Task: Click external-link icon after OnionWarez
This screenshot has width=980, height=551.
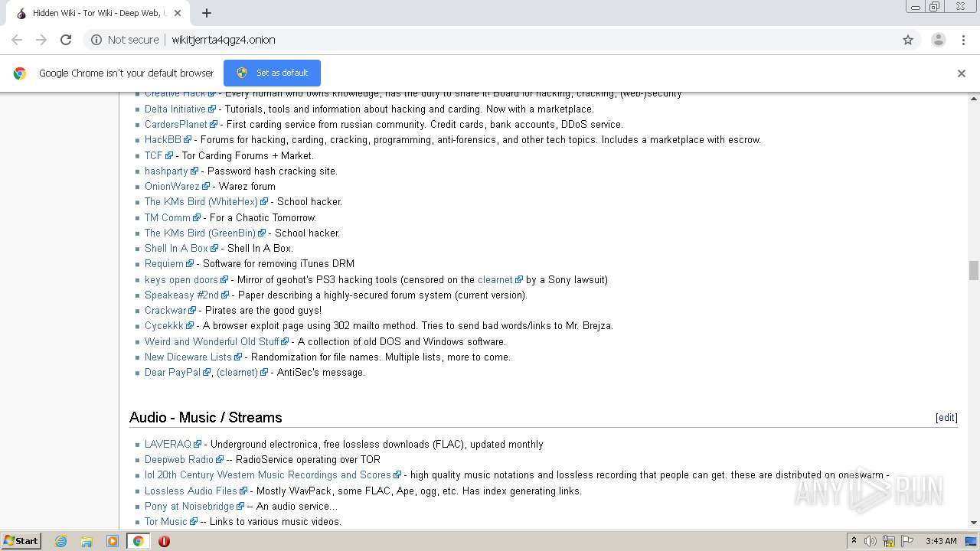Action: (x=206, y=187)
